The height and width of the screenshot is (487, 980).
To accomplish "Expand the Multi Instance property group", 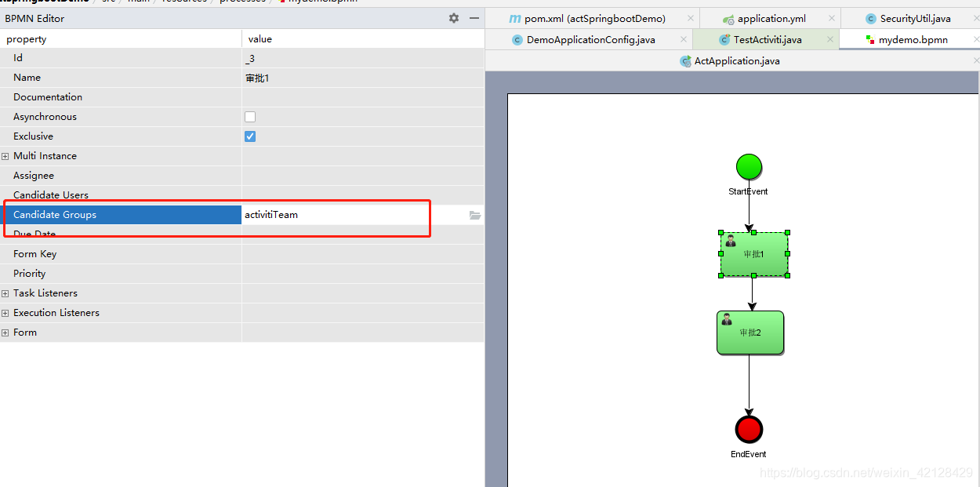I will pos(6,155).
